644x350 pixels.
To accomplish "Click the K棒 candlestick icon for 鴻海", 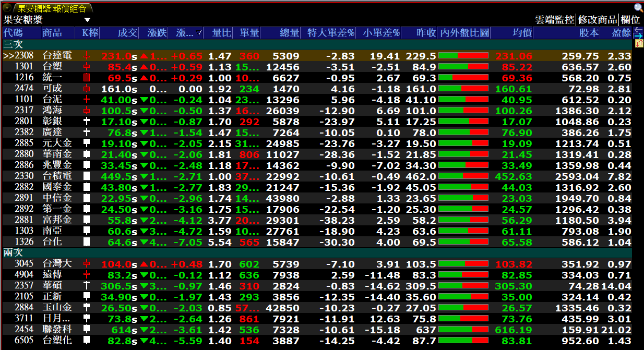I will pos(87,111).
